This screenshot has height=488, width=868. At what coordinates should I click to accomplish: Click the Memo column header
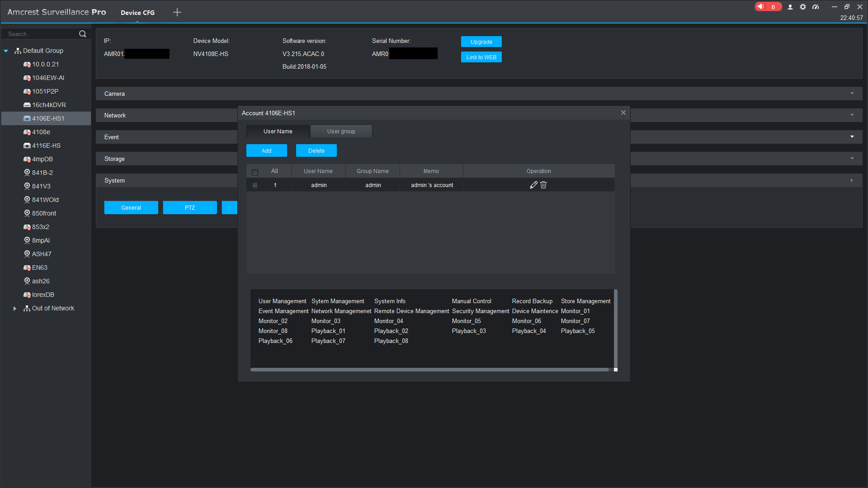[x=431, y=171]
